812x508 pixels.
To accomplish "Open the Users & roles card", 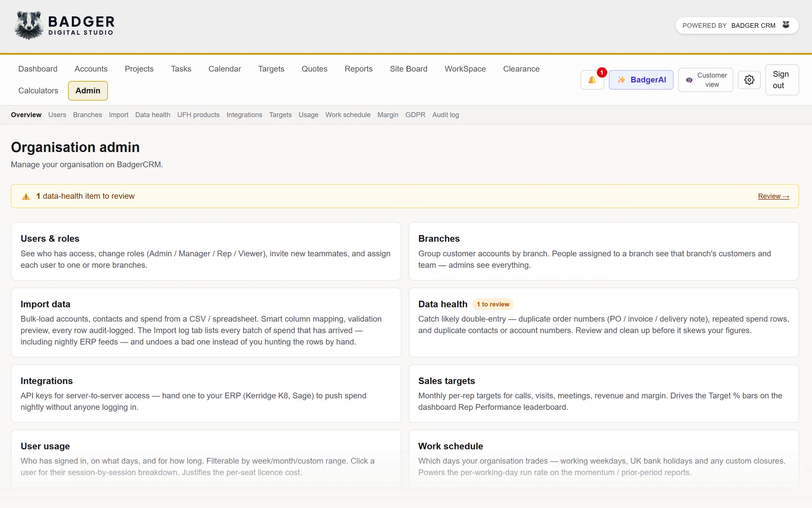I will click(x=206, y=251).
